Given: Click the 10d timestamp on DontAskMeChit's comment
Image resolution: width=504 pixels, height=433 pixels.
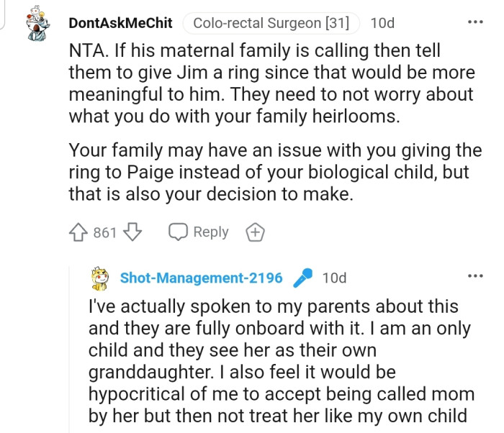Looking at the screenshot, I should [x=382, y=23].
